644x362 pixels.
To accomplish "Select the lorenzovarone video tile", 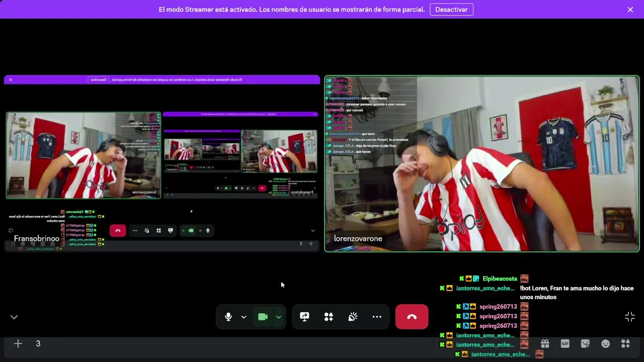I will [482, 163].
